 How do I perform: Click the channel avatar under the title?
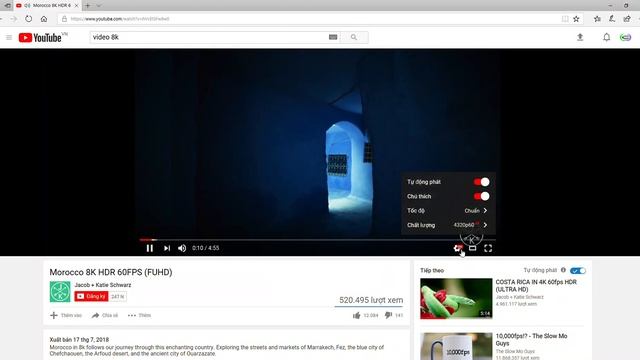(60, 291)
